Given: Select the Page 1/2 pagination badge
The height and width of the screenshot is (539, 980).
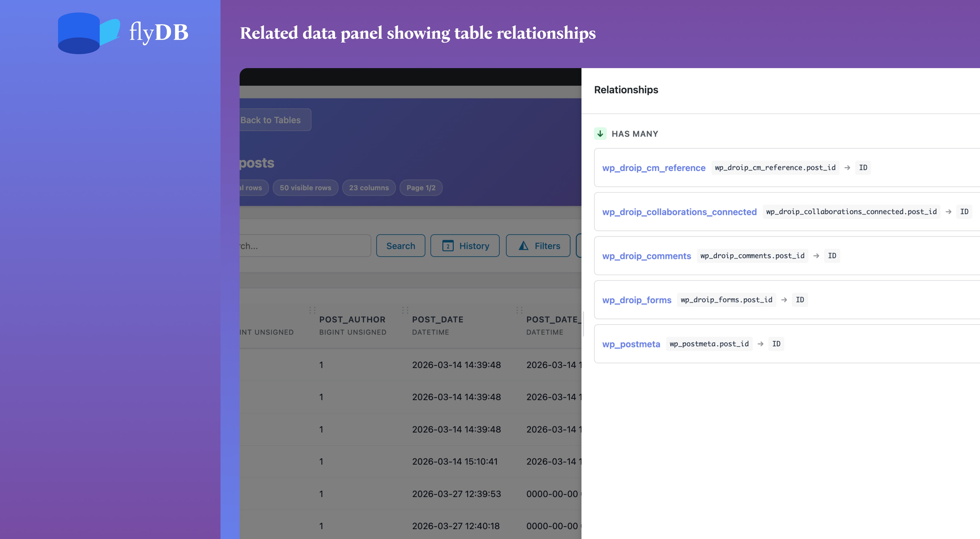Looking at the screenshot, I should coord(421,187).
